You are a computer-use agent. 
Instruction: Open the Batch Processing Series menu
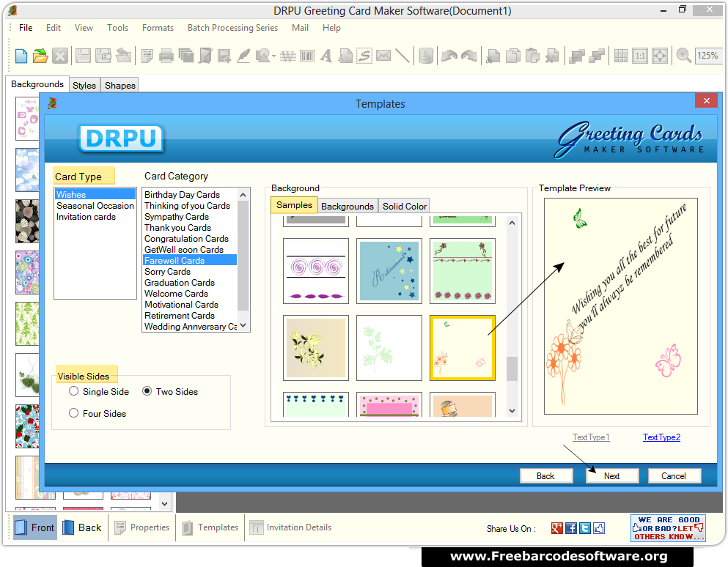point(232,28)
